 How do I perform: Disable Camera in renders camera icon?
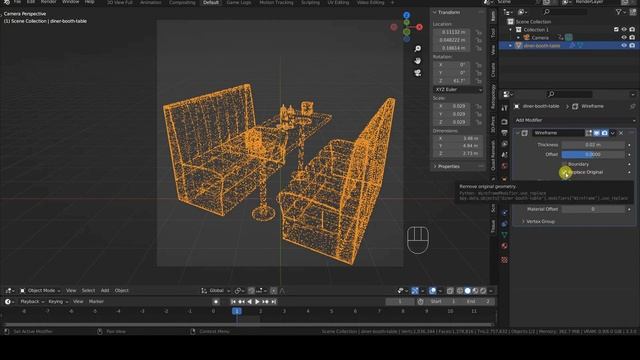pos(632,38)
